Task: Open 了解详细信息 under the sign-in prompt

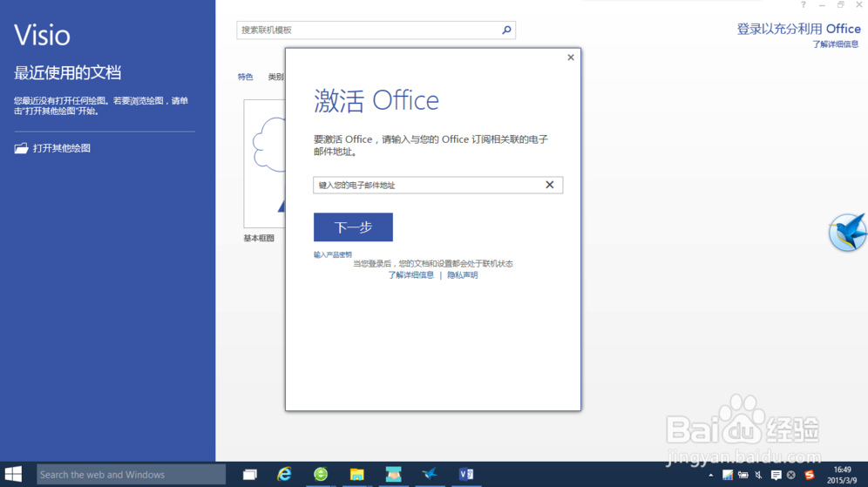Action: tap(836, 44)
